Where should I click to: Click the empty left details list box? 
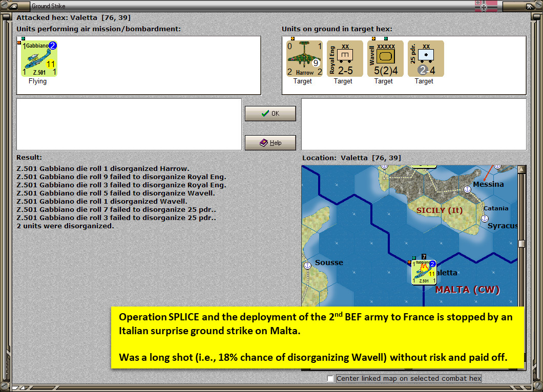tap(129, 124)
